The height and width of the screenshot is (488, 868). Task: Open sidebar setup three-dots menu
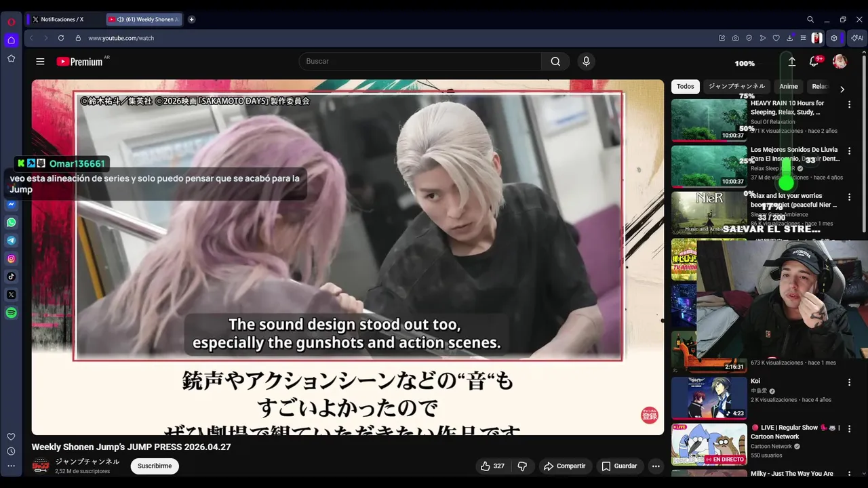click(12, 466)
